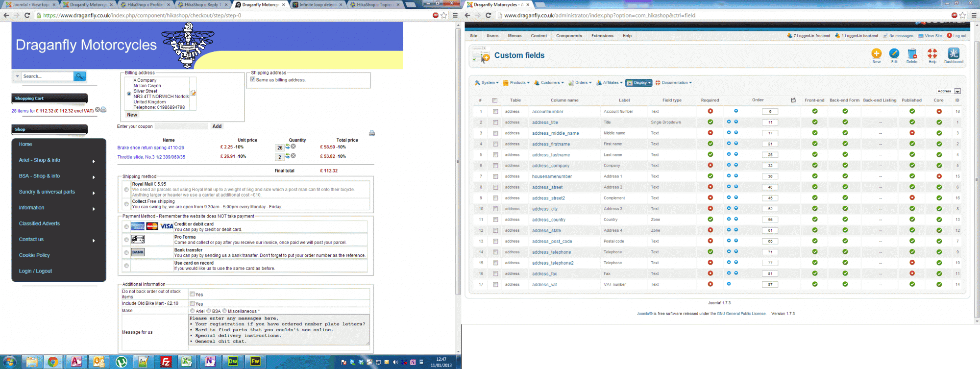Open uTorrent from the taskbar
980x369 pixels.
point(121,362)
